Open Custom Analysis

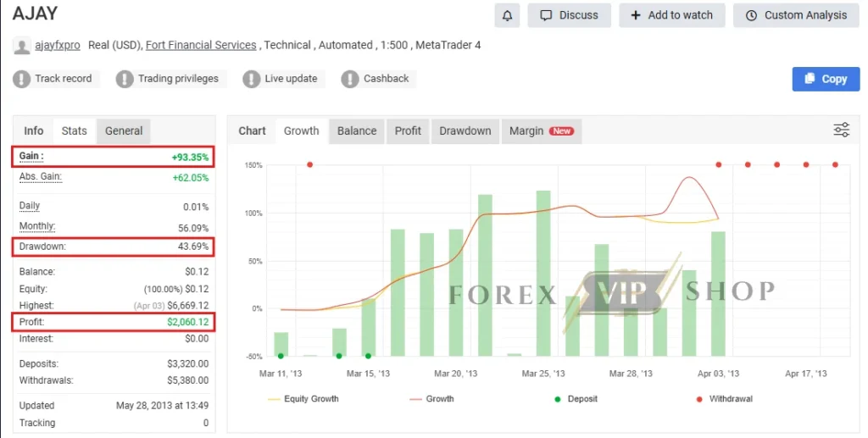point(797,15)
